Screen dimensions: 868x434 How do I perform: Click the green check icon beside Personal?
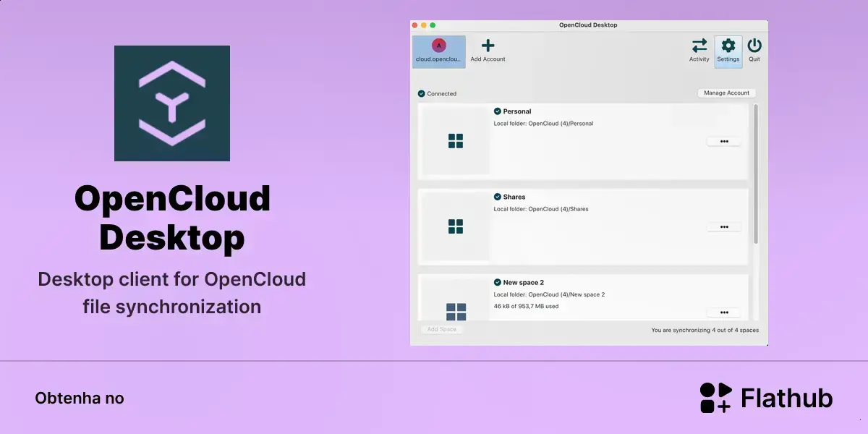pyautogui.click(x=498, y=111)
